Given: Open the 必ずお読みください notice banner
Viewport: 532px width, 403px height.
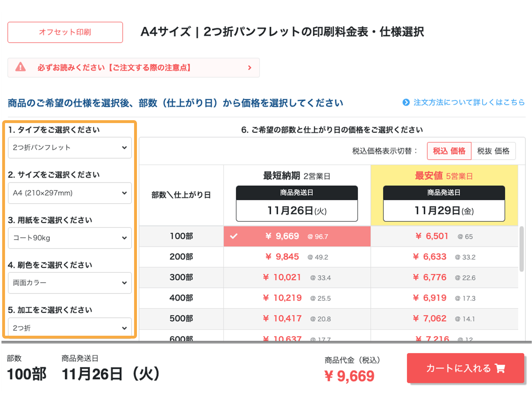Looking at the screenshot, I should click(133, 67).
